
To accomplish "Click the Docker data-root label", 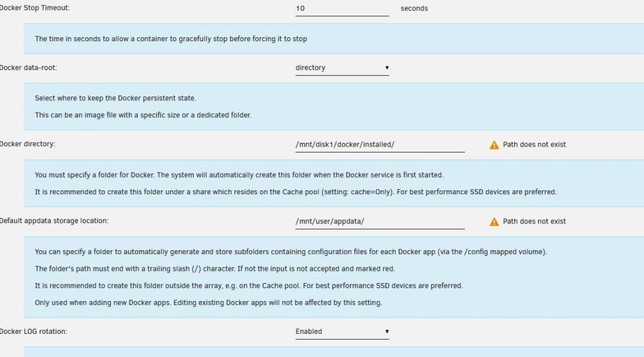I will (28, 68).
